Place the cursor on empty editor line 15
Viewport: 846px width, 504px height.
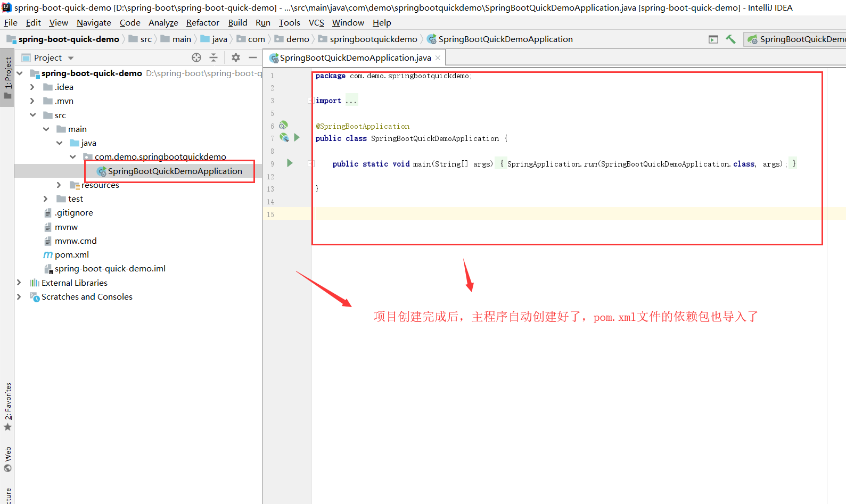click(578, 214)
